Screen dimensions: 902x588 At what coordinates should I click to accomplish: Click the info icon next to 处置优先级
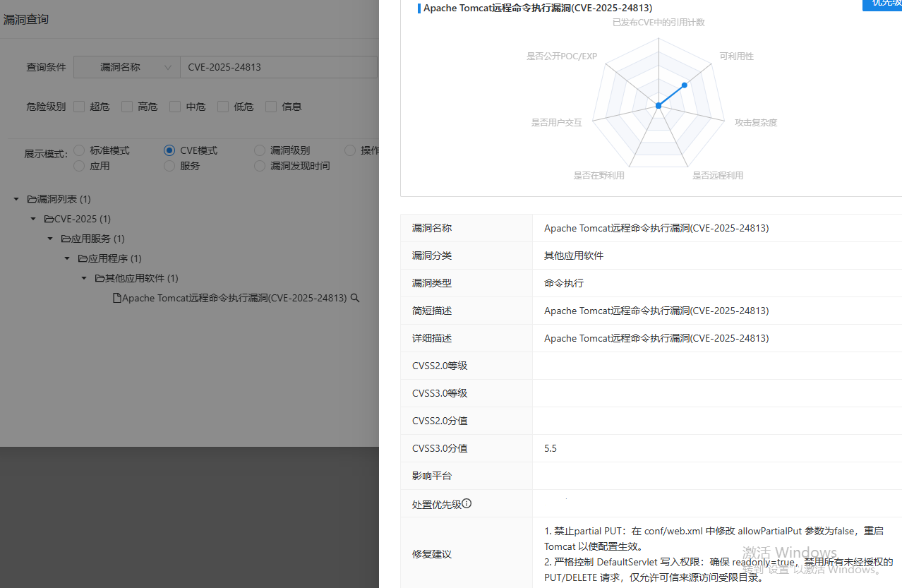point(466,503)
